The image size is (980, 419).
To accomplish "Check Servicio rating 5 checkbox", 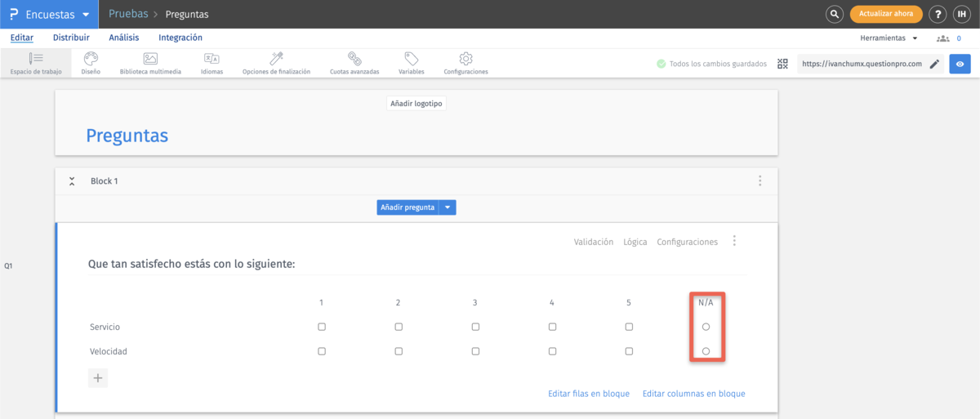I will tap(629, 327).
